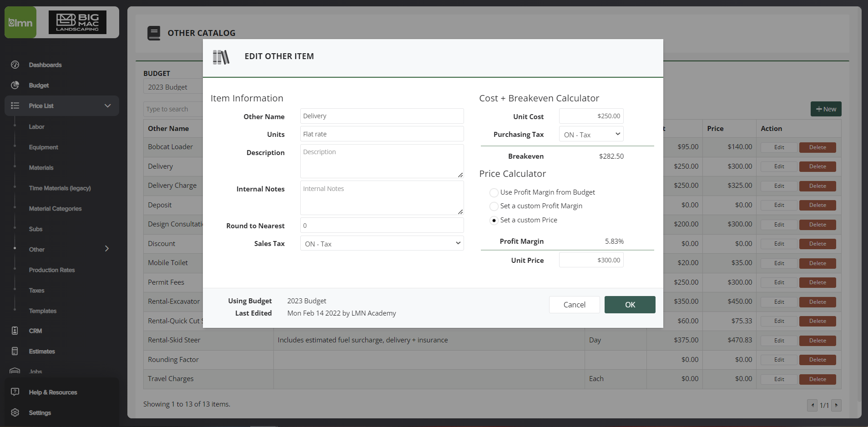Open the Budget pie chart icon
Viewport: 868px width, 427px height.
(15, 85)
